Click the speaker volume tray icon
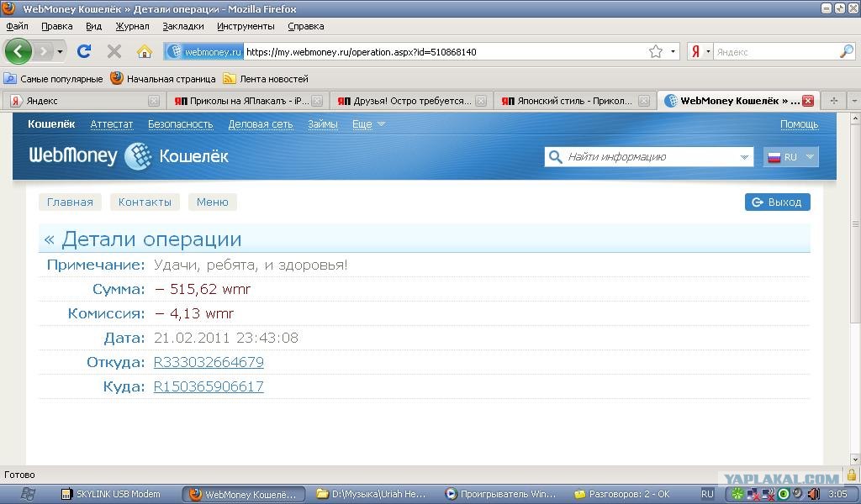The image size is (861, 504). coord(813,494)
